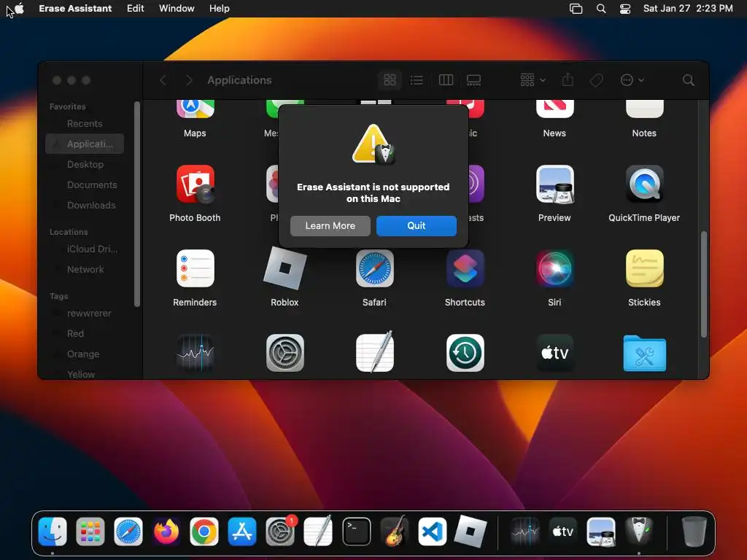This screenshot has width=747, height=560.
Task: Click the Finder search icon
Action: click(x=688, y=80)
